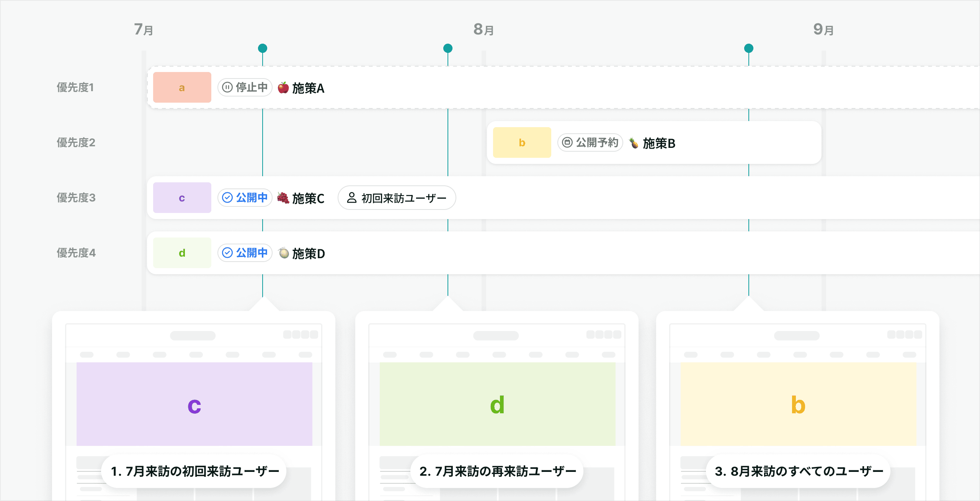Click the first teal timeline marker dot
Viewport: 980px width, 501px height.
point(263,48)
